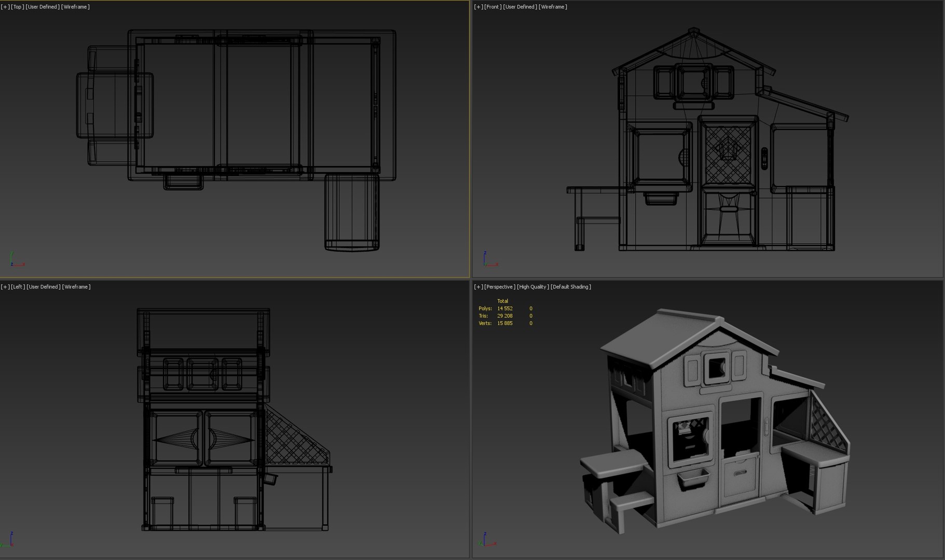Click the [Front] view label
The height and width of the screenshot is (560, 945).
pos(493,7)
